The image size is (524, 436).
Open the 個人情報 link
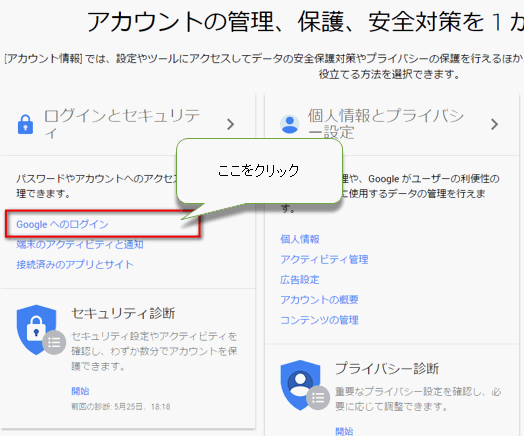pyautogui.click(x=300, y=239)
